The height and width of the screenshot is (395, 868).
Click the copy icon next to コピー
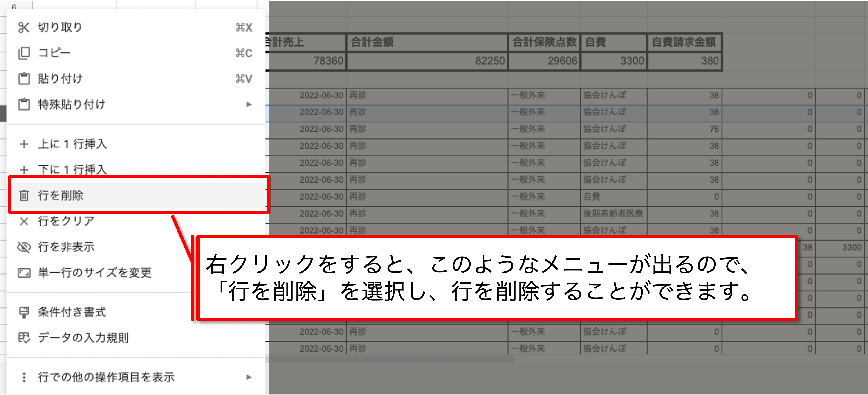[x=24, y=53]
